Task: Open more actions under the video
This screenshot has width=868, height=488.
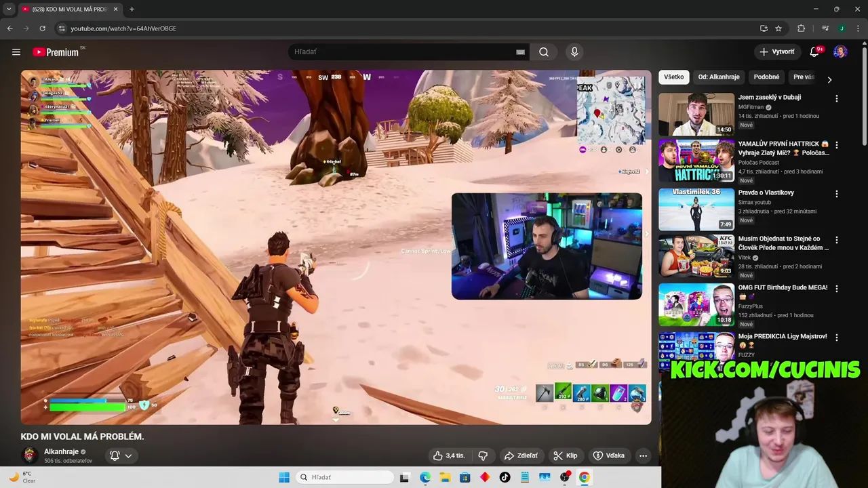Action: (643, 455)
